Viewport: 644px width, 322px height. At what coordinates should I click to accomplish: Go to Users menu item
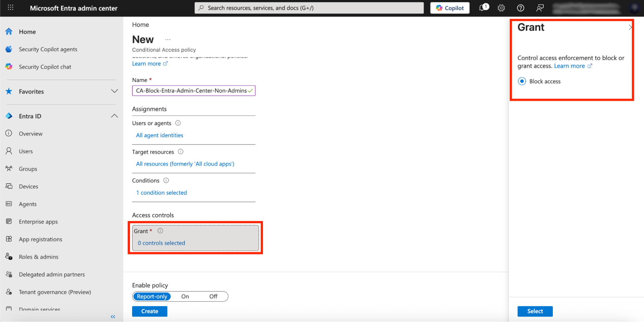[x=26, y=151]
